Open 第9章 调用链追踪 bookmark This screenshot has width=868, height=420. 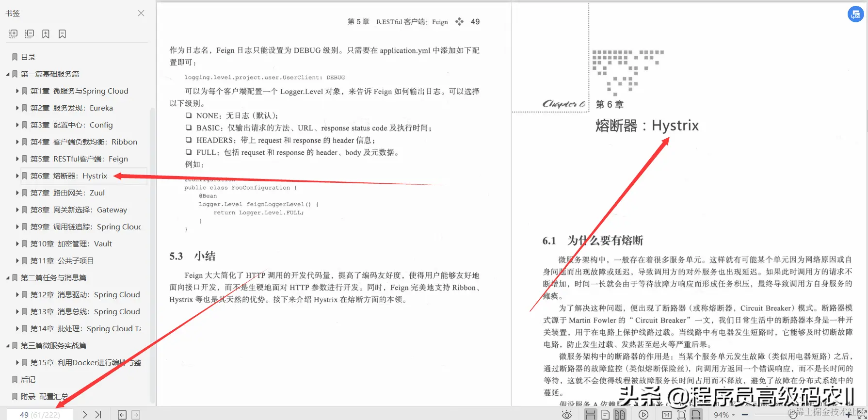85,227
